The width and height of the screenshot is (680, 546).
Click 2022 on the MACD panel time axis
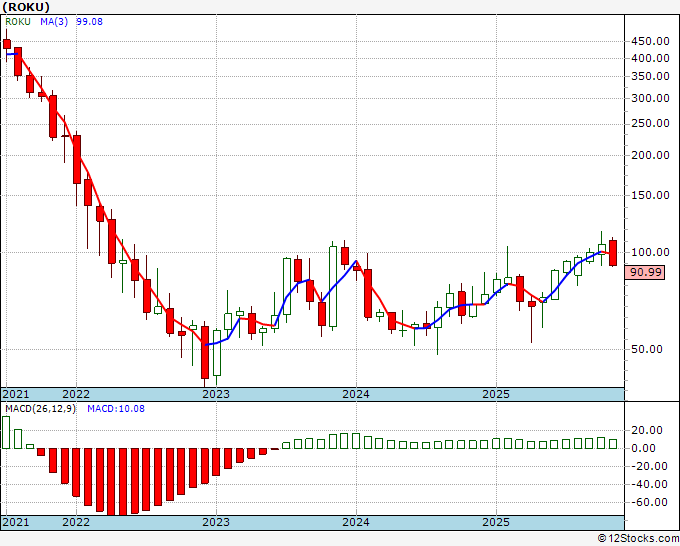coord(76,522)
